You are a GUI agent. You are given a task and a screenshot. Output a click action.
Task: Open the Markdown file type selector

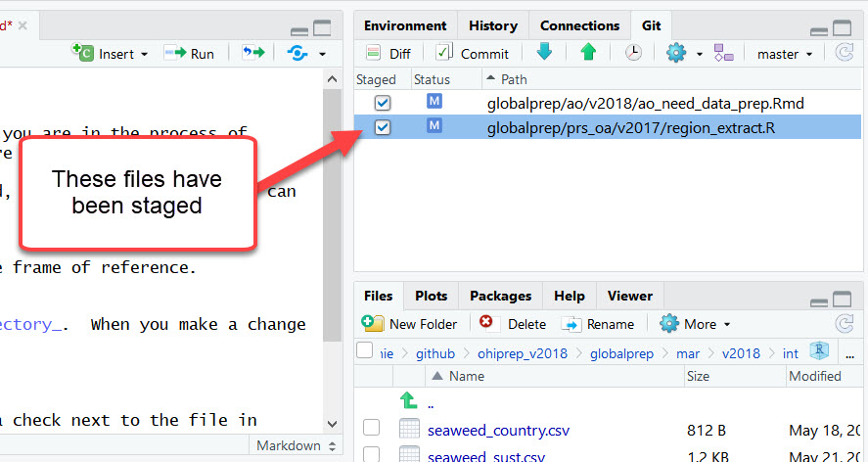[296, 446]
